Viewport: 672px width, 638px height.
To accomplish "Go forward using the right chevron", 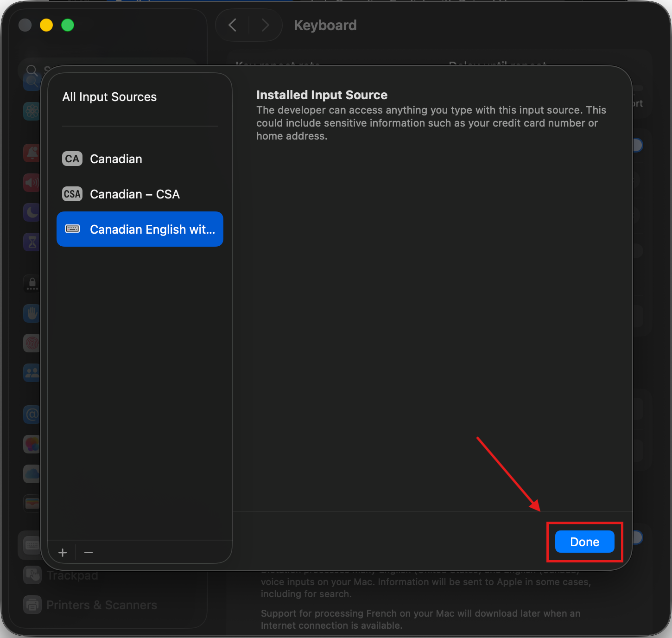I will [x=265, y=25].
